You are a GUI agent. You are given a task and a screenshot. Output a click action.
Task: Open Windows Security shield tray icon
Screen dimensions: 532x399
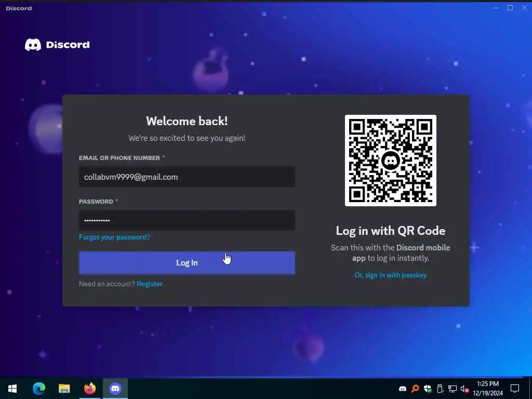coord(428,389)
